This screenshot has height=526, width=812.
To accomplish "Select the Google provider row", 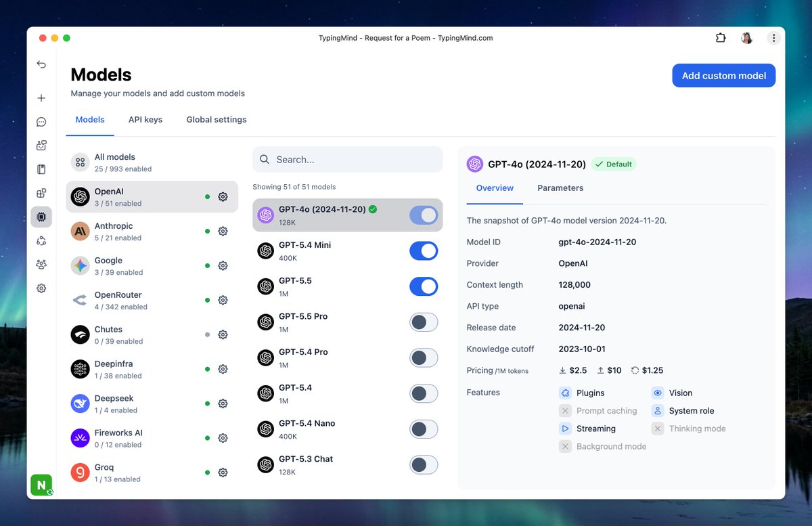I will point(152,266).
